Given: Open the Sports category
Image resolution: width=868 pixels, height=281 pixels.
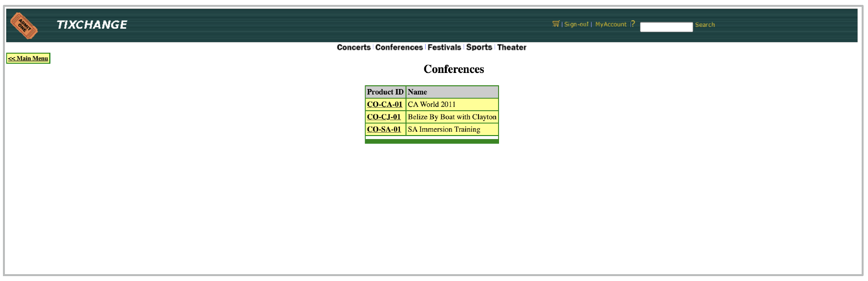Looking at the screenshot, I should pos(479,47).
